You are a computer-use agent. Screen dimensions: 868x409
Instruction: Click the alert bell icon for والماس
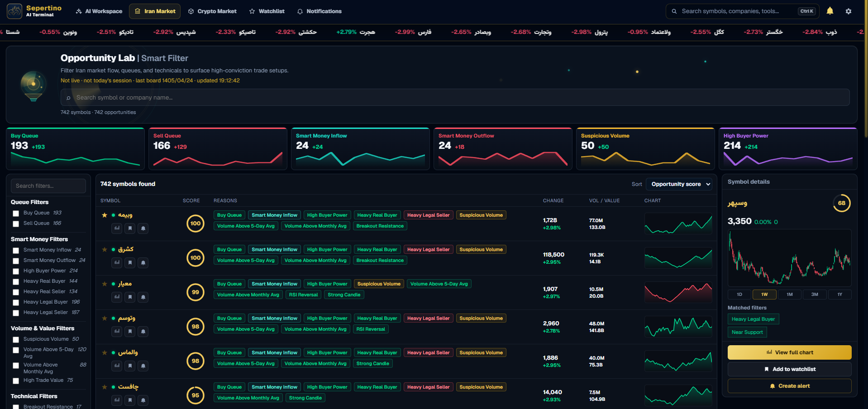(143, 366)
